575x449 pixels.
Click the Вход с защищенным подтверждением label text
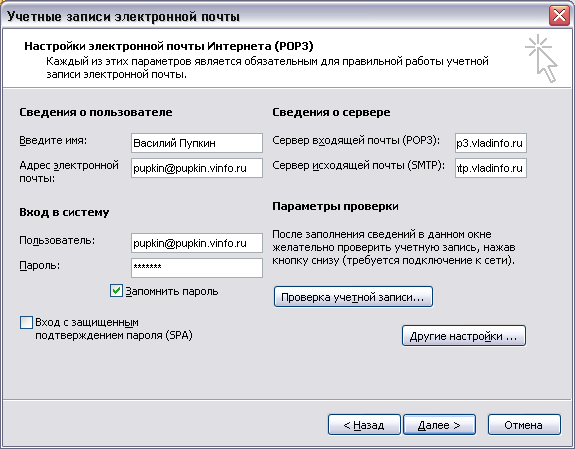coord(114,329)
